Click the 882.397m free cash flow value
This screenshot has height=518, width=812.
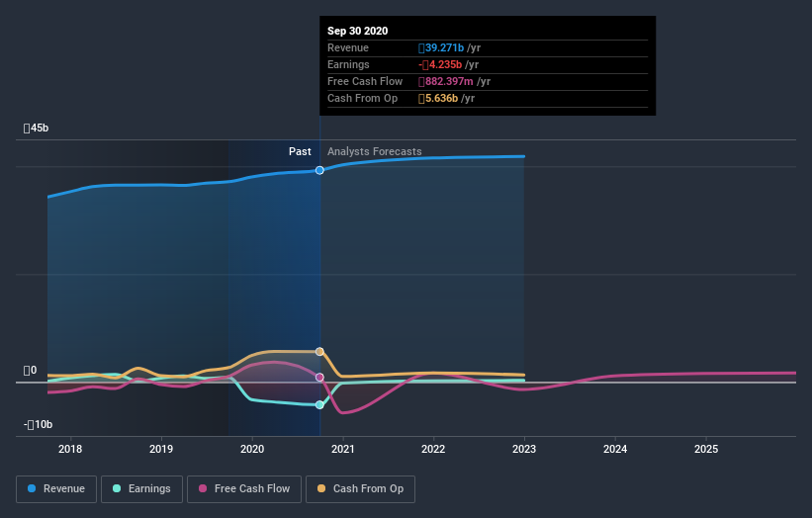(446, 81)
